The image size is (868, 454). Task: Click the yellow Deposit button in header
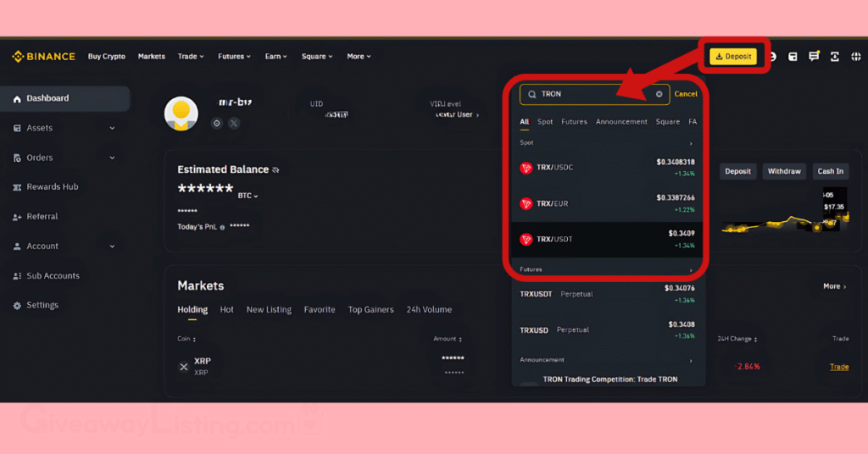coord(733,57)
